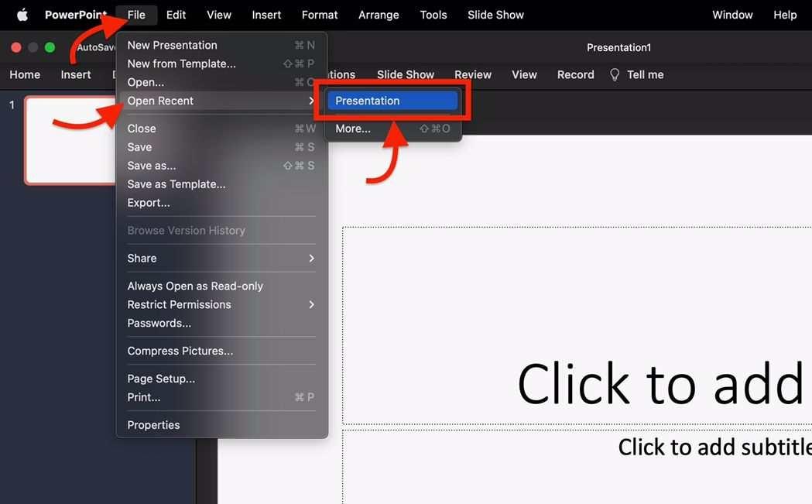Switch to the Record ribbon tab
Image resolution: width=812 pixels, height=504 pixels.
[x=575, y=74]
